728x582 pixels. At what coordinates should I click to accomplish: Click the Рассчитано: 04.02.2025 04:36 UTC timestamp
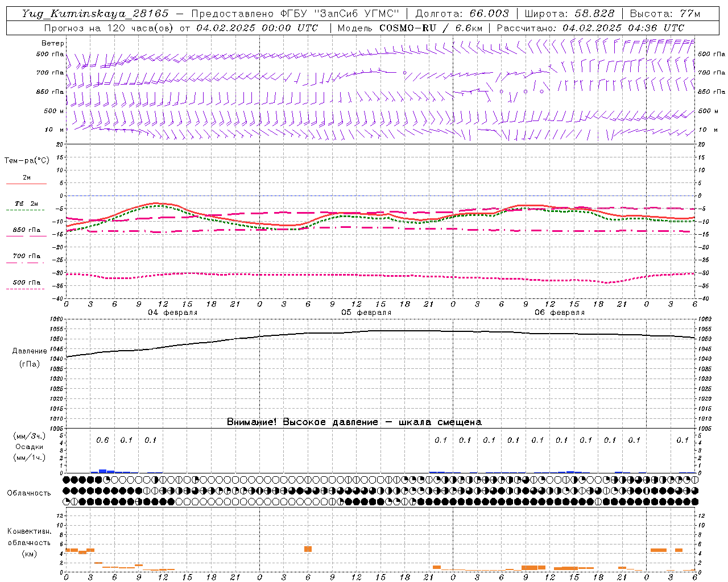coord(590,28)
